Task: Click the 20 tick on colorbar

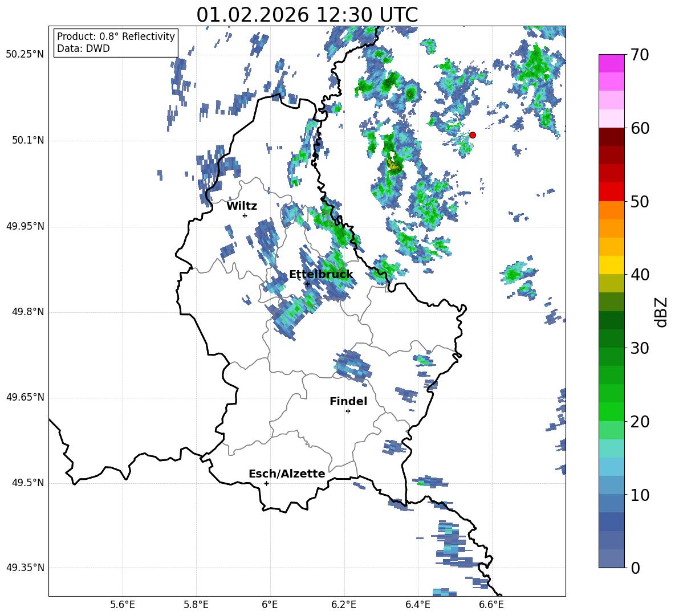Action: [x=639, y=421]
